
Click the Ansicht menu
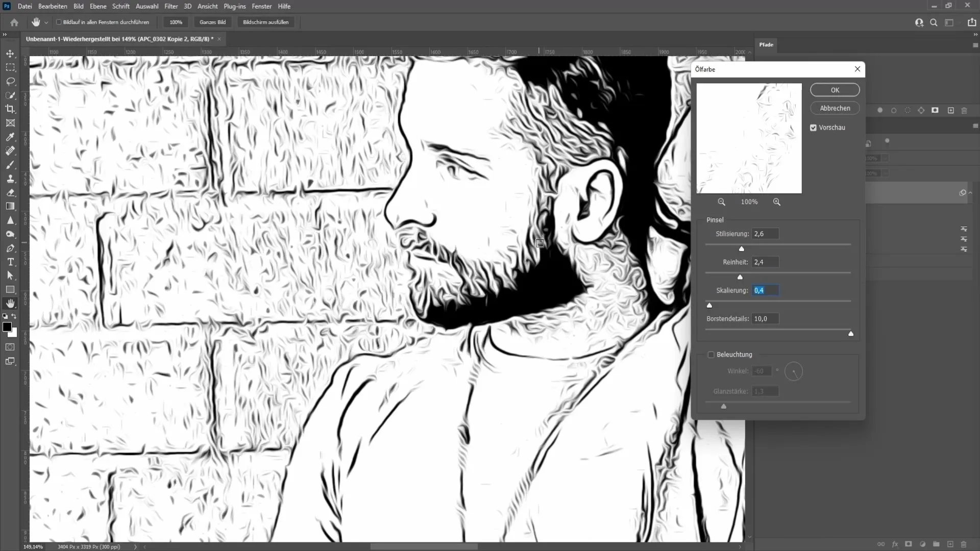pos(207,6)
